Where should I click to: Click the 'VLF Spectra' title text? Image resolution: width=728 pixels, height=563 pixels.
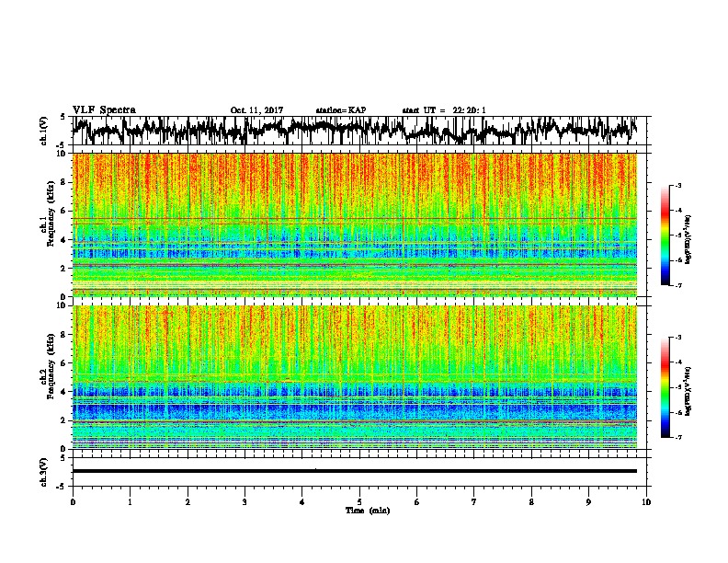tap(104, 109)
